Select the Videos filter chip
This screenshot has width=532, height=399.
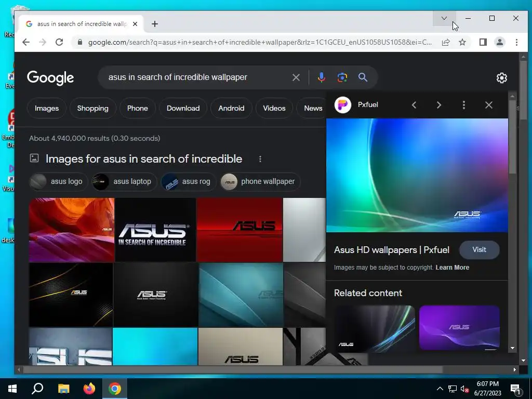(x=274, y=108)
